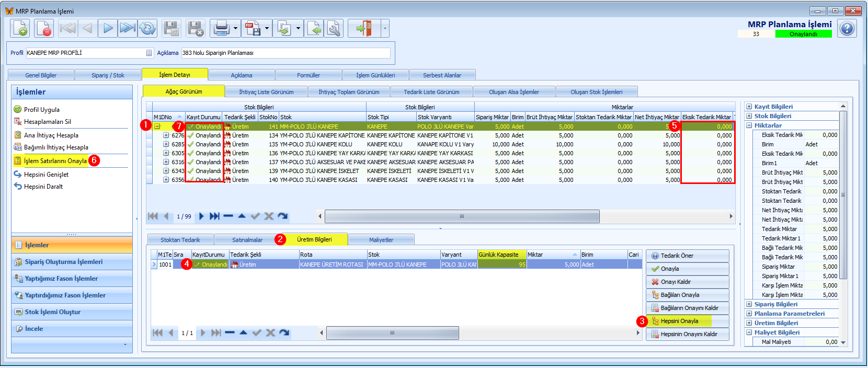Click Bağımlı İhtiyaç Hesapla action
The height and width of the screenshot is (368, 868).
point(56,147)
